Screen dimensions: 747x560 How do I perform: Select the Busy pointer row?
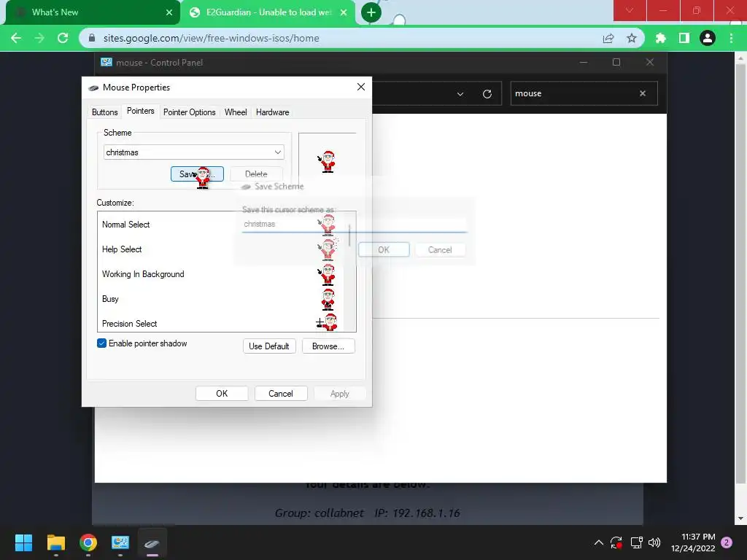pos(220,298)
